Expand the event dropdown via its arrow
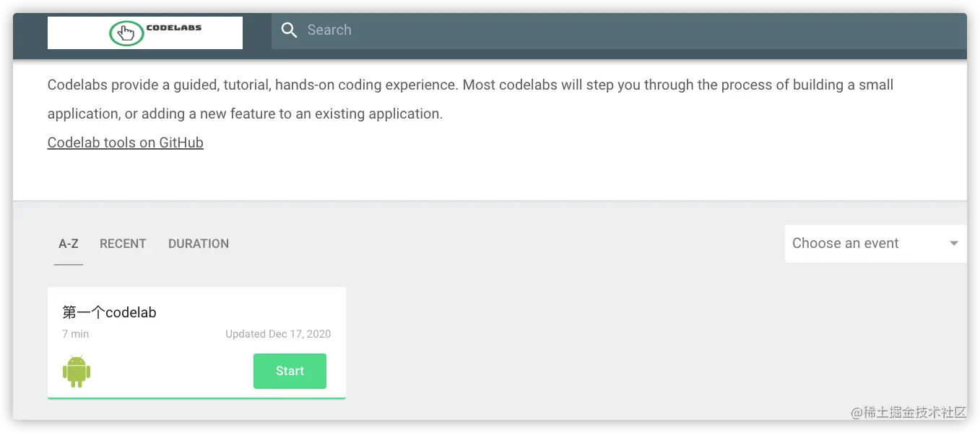Viewport: 980px width, 433px height. point(954,244)
